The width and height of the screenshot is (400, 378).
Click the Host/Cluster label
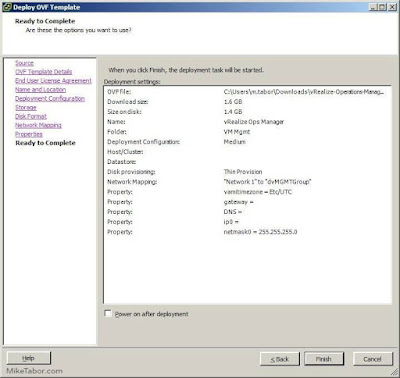125,152
